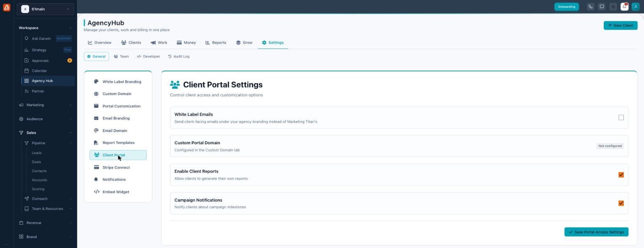Open the Team settings sub-tab
Screen dimensions: 644x248
click(121, 57)
